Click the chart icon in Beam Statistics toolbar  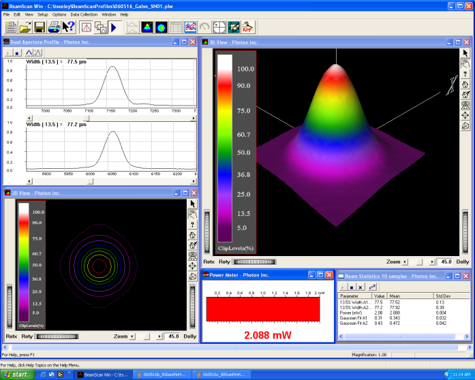[x=372, y=287]
